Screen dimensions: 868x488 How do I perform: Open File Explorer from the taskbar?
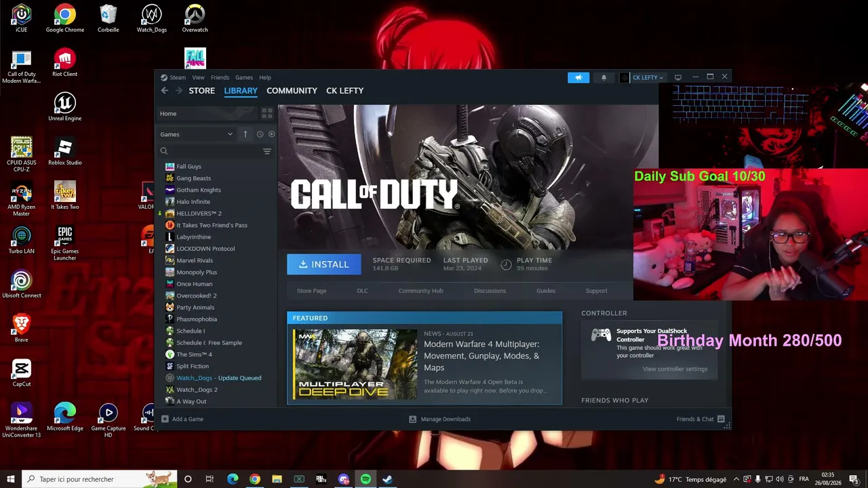pyautogui.click(x=277, y=479)
